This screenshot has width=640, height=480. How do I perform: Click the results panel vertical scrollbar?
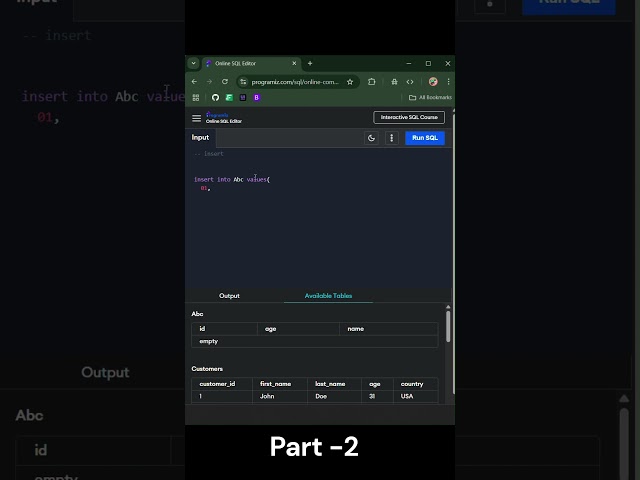[448, 325]
